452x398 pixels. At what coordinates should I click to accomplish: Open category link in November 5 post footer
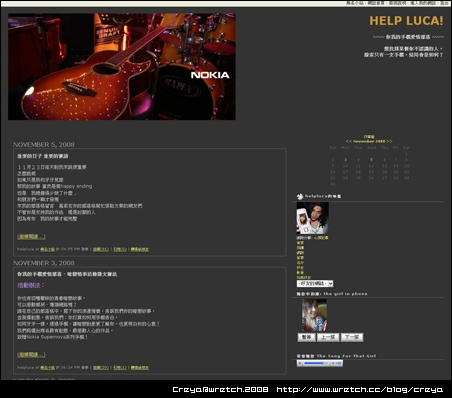pos(47,249)
